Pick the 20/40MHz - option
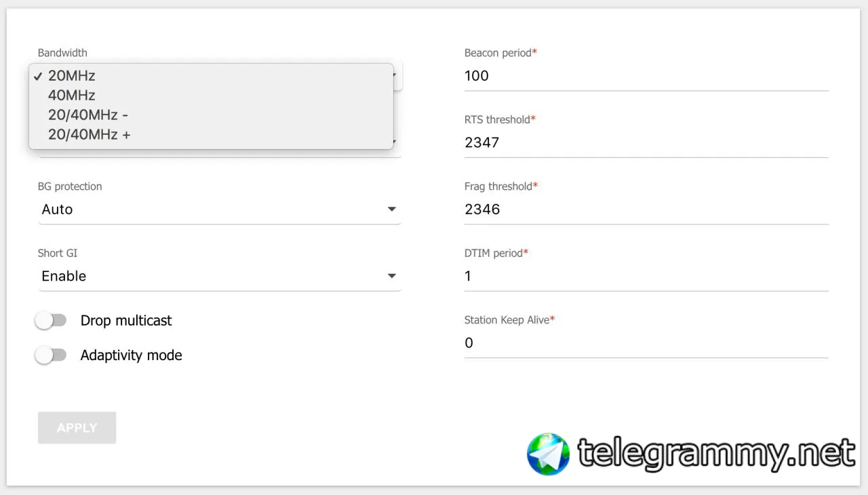This screenshot has width=868, height=495. pyautogui.click(x=88, y=115)
